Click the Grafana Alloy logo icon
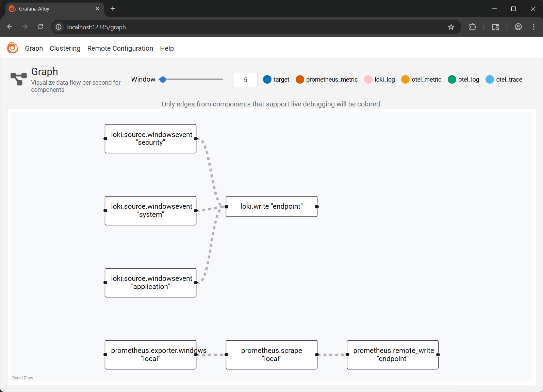Image resolution: width=543 pixels, height=392 pixels. point(13,48)
